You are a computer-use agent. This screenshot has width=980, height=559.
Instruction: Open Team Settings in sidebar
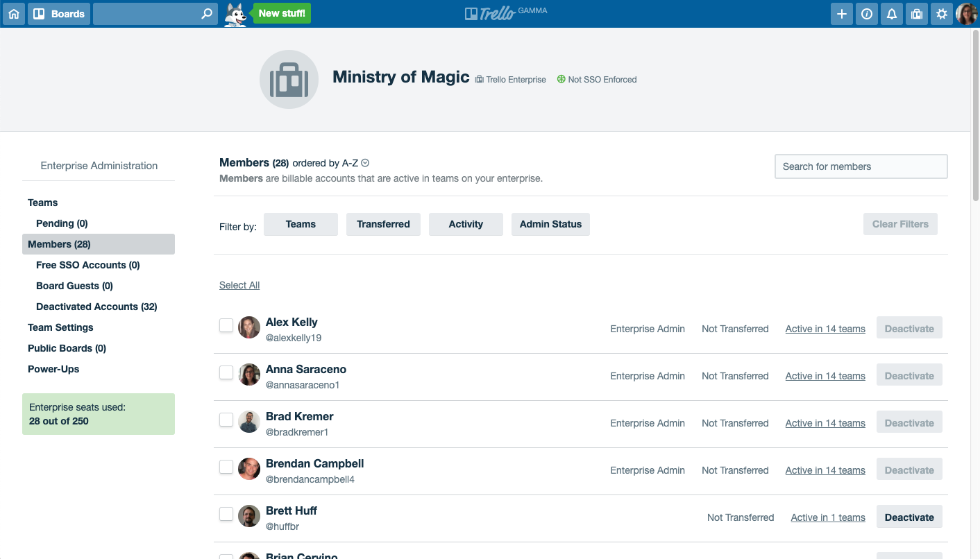[60, 327]
